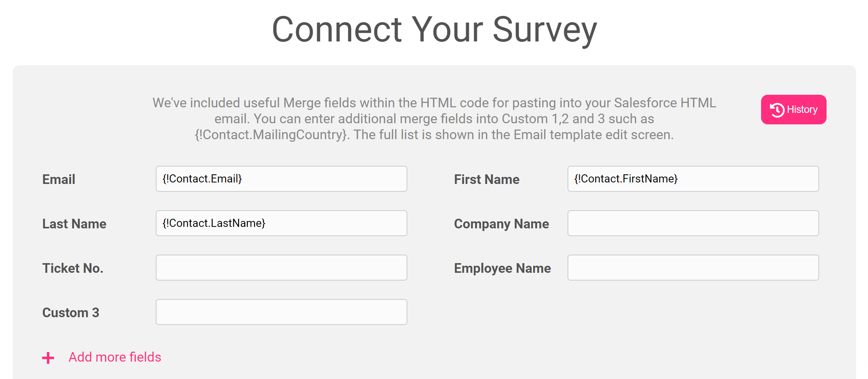Screen dimensions: 868x379
Task: Focus the Email merge field input
Action: pyautogui.click(x=282, y=179)
